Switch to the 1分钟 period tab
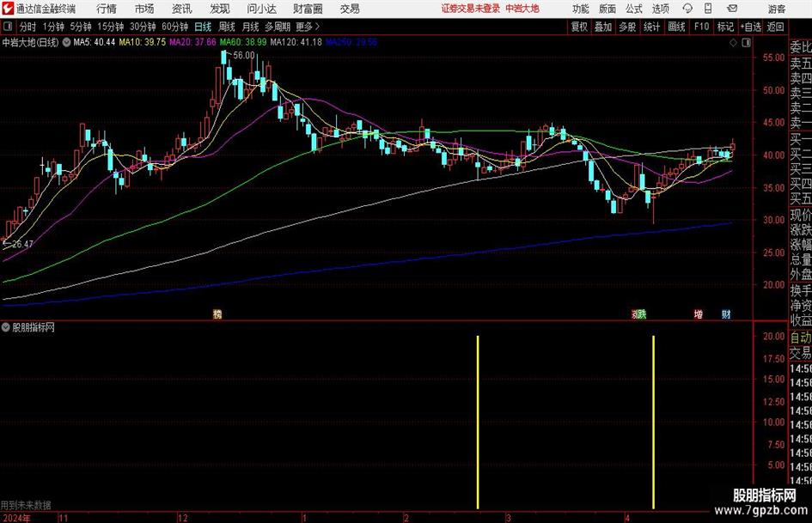812x523 pixels. (53, 27)
